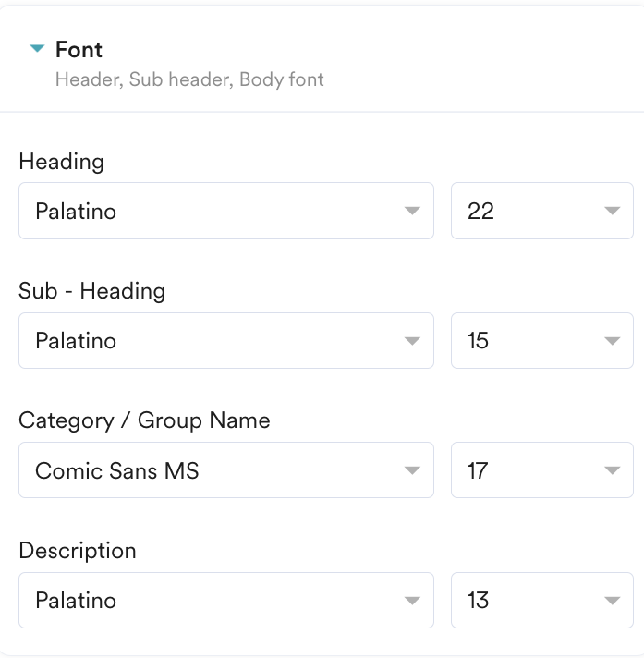The image size is (644, 658).
Task: Click the arrow beside Category size 17
Action: (612, 471)
